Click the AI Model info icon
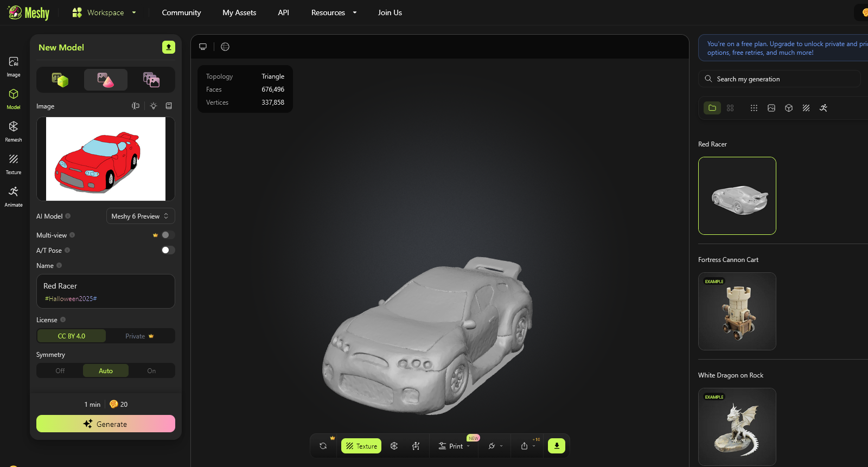Image resolution: width=868 pixels, height=467 pixels. [x=68, y=216]
